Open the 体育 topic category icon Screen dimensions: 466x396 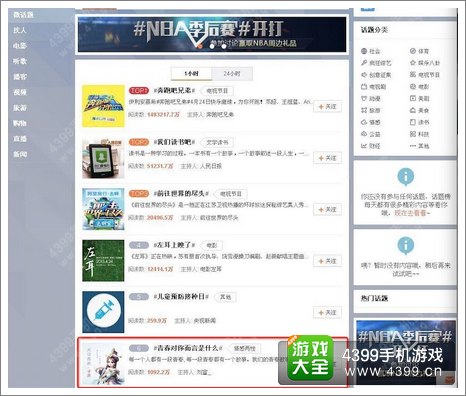pos(413,51)
